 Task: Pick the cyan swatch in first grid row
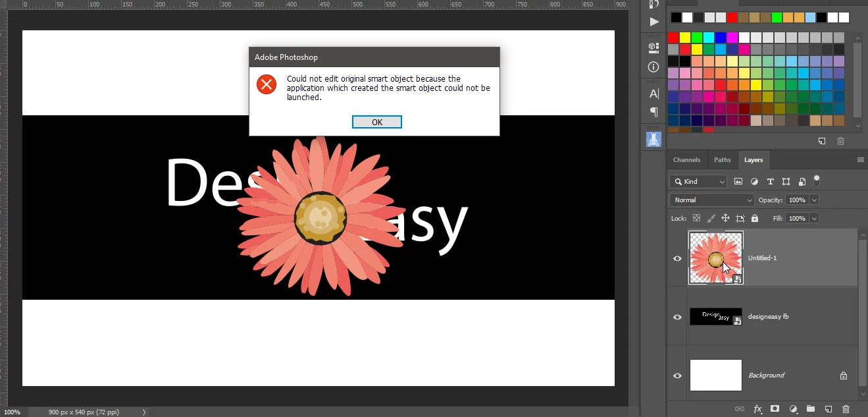pyautogui.click(x=709, y=38)
